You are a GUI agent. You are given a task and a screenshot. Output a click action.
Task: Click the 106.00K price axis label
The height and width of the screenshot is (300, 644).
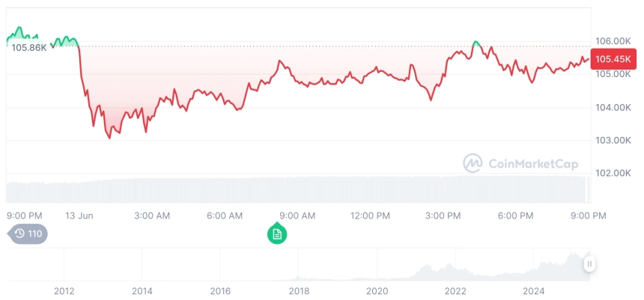coord(612,41)
